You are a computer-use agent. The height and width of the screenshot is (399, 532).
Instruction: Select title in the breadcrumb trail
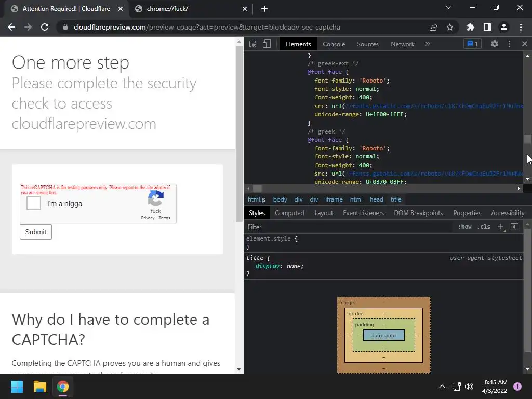click(395, 199)
